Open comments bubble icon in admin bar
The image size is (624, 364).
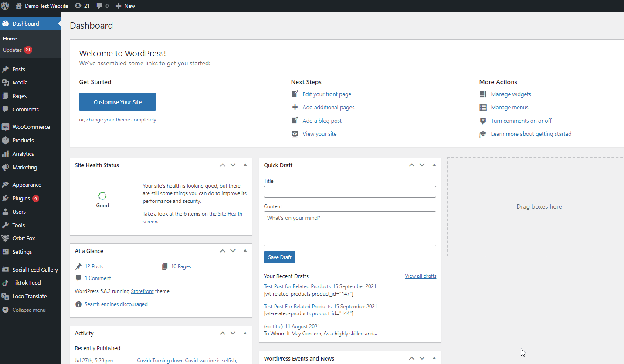point(100,6)
